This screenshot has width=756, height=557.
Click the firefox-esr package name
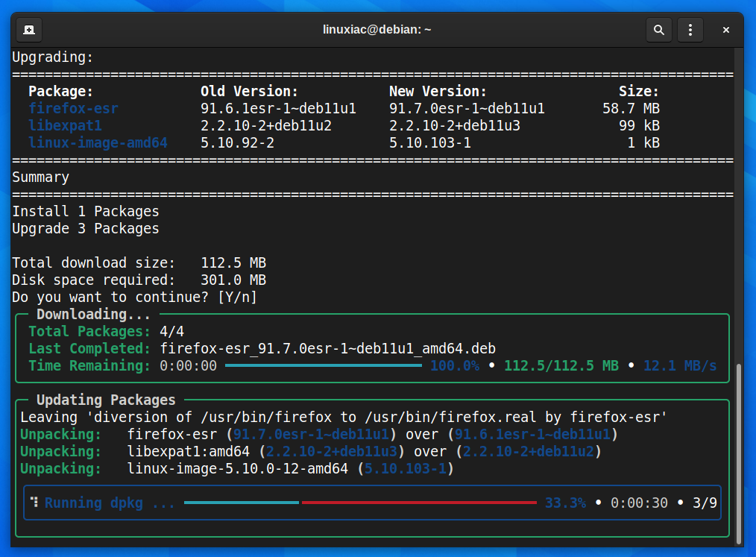[x=73, y=109]
